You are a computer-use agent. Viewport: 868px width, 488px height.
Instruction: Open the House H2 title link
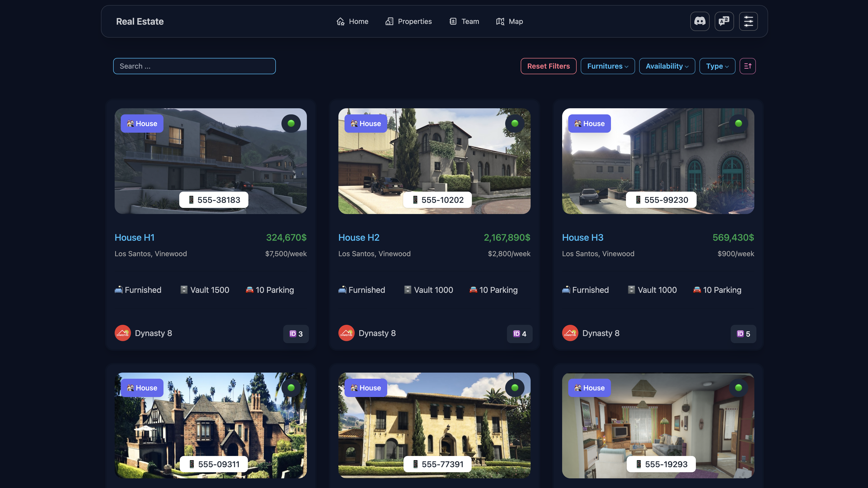pos(358,237)
